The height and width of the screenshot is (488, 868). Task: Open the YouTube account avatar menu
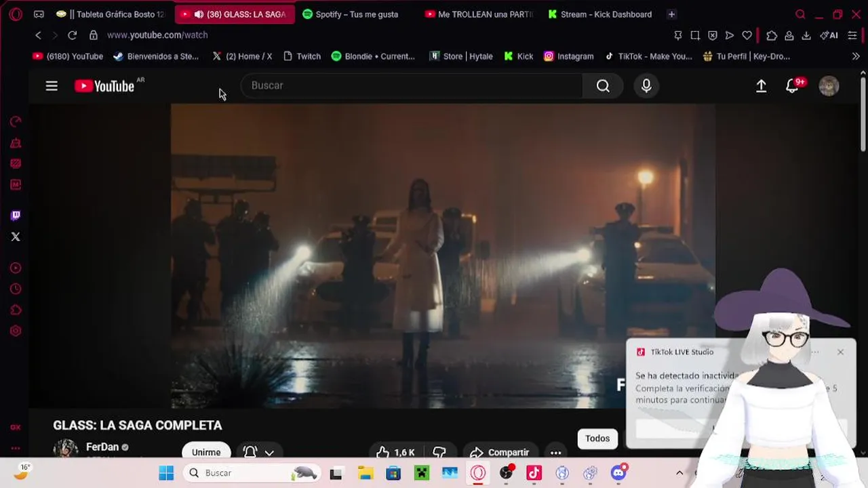pyautogui.click(x=829, y=86)
